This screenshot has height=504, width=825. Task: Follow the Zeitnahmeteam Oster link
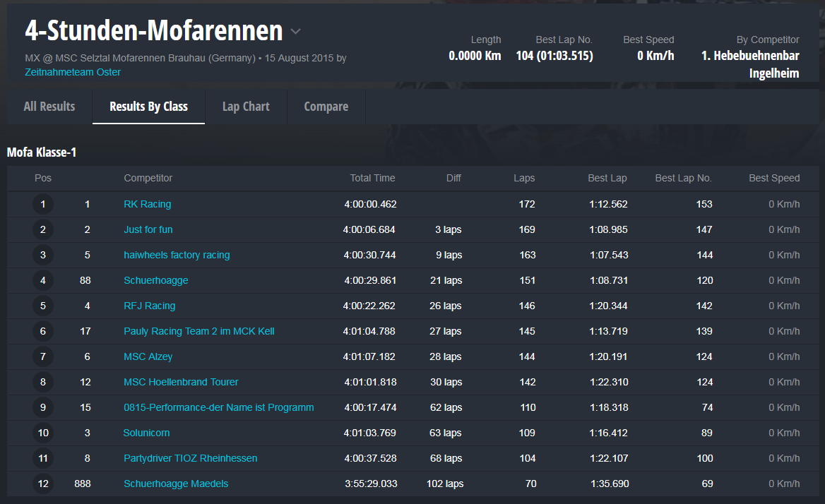pos(73,72)
